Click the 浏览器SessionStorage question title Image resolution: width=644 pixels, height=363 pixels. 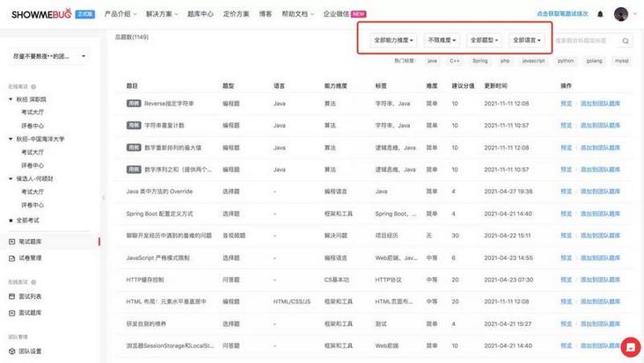[170, 345]
